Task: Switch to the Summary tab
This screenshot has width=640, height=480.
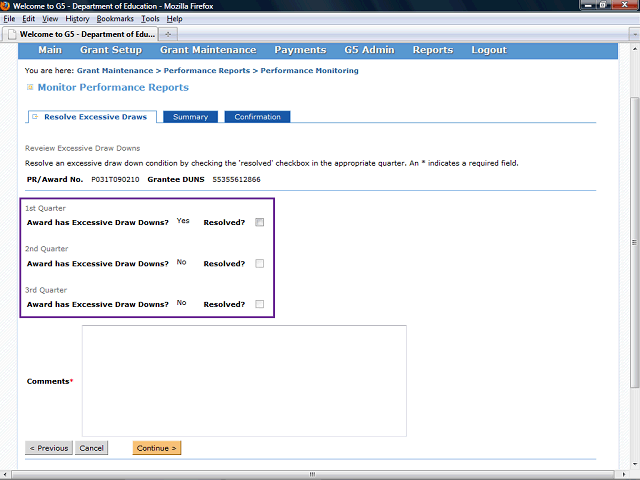Action: tap(190, 117)
